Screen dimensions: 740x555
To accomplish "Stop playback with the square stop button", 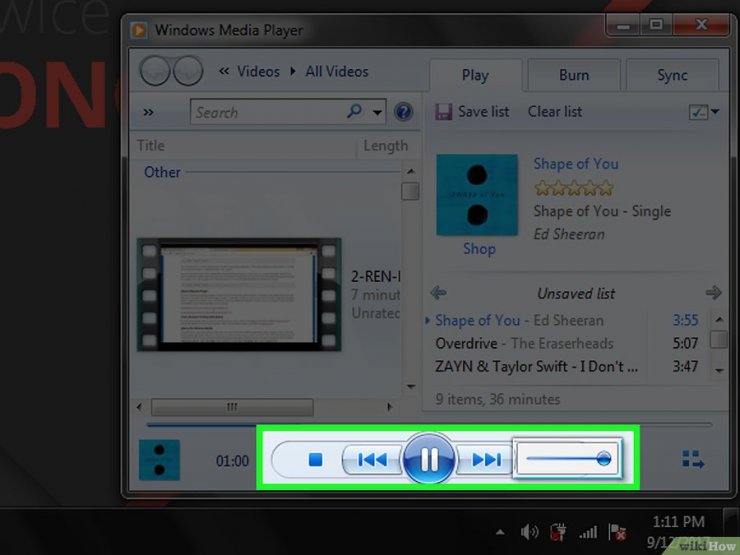I will [315, 459].
